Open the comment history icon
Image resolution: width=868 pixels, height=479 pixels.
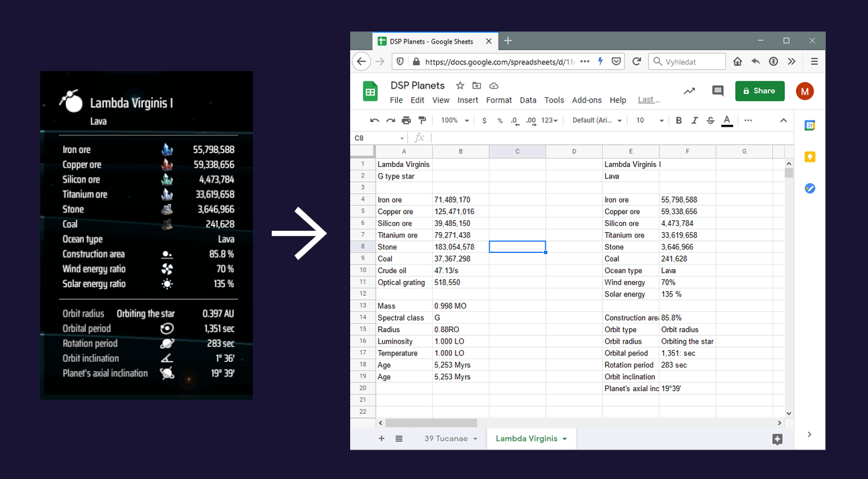click(x=718, y=91)
